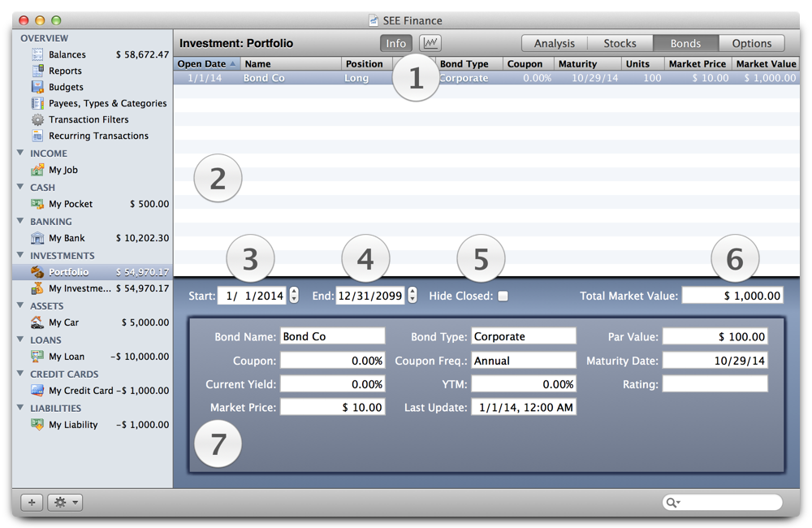Select the Portfolio investment icon

[x=37, y=271]
